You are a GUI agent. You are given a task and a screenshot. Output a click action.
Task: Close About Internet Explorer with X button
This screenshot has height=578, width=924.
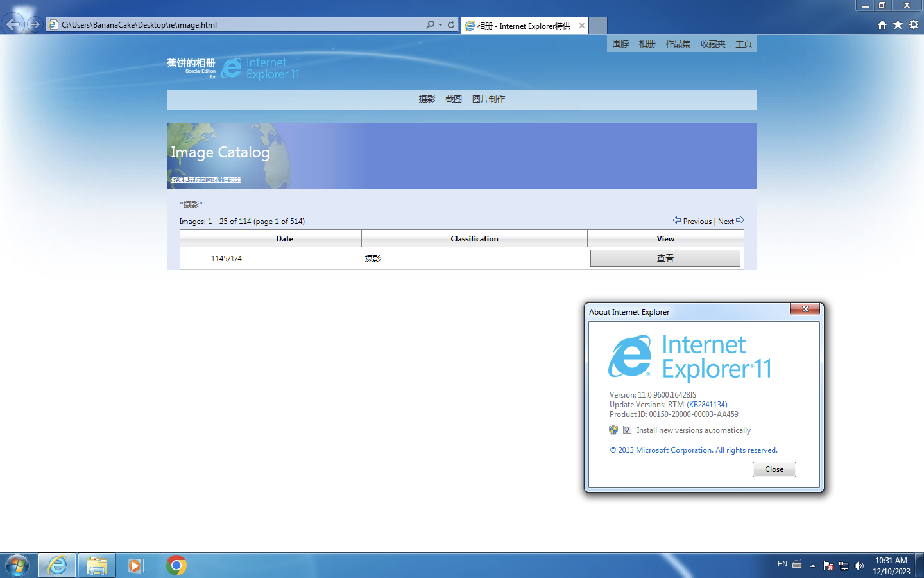click(x=805, y=309)
